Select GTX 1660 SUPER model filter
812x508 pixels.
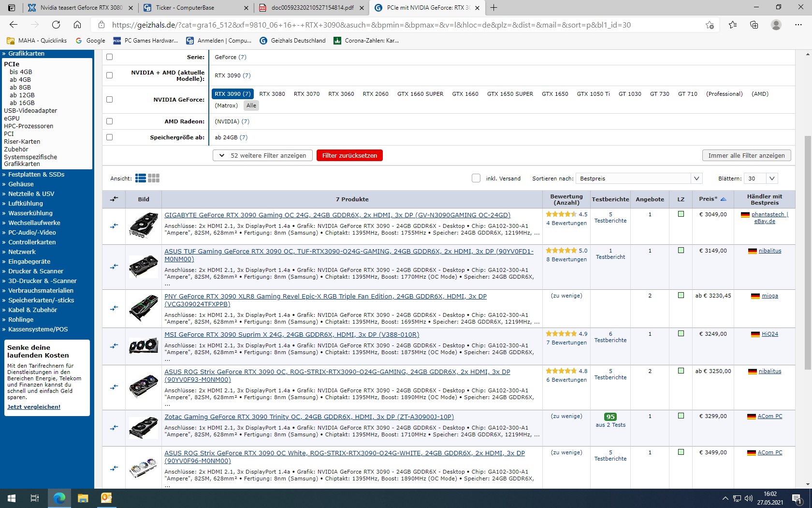click(420, 94)
